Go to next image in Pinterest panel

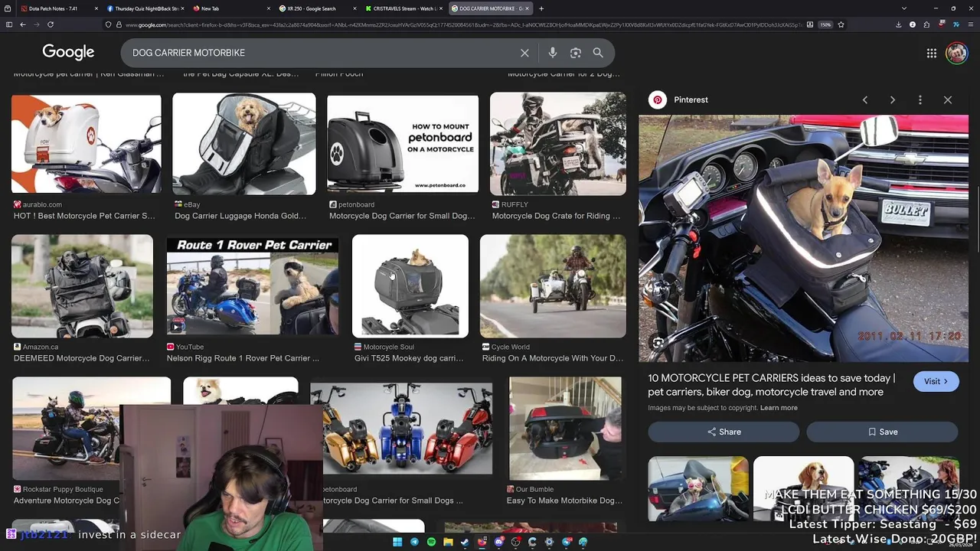[x=893, y=100]
